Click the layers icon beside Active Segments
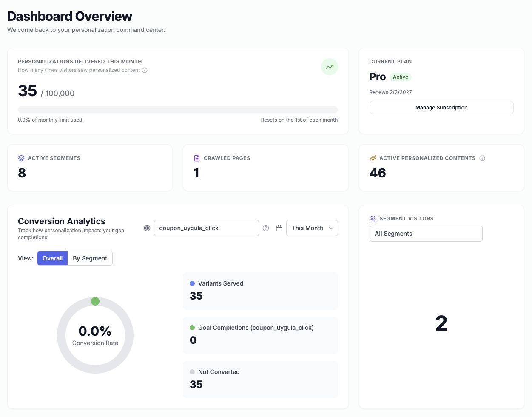The image size is (532, 417). (21, 158)
